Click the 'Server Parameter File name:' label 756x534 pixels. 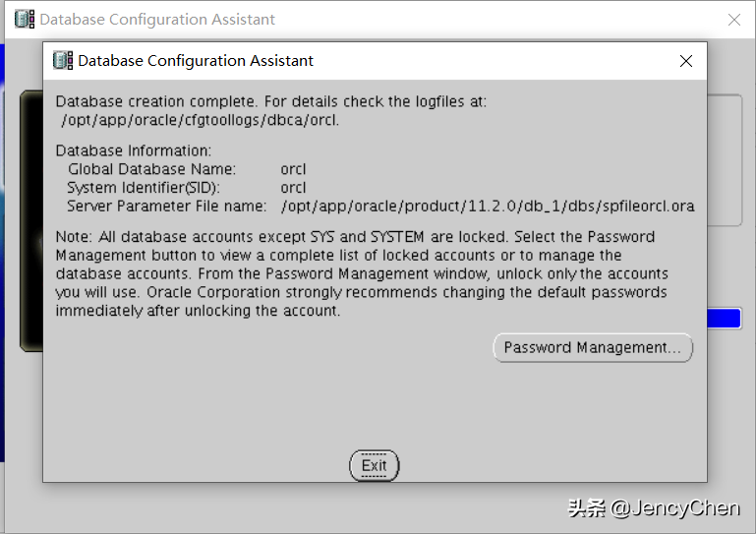click(x=166, y=207)
